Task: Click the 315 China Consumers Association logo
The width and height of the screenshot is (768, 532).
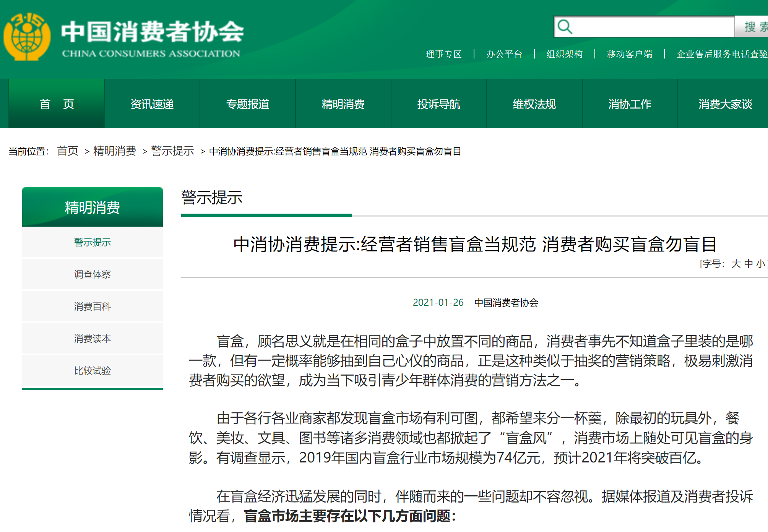Action: click(x=27, y=37)
